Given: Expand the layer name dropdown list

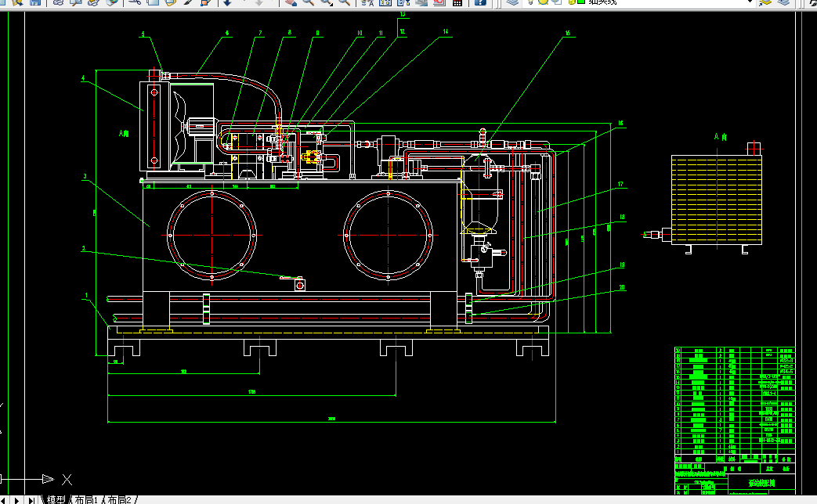Looking at the screenshot, I should (750, 2).
